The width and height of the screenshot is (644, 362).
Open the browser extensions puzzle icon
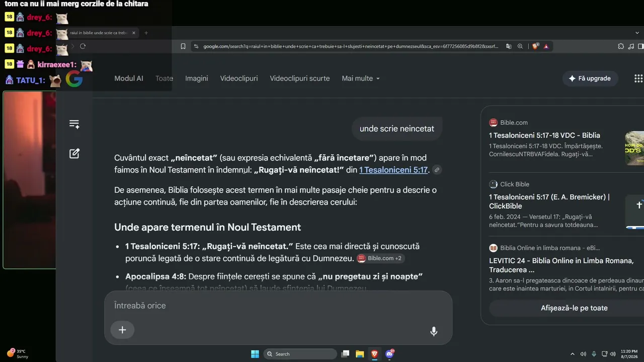pos(621,46)
